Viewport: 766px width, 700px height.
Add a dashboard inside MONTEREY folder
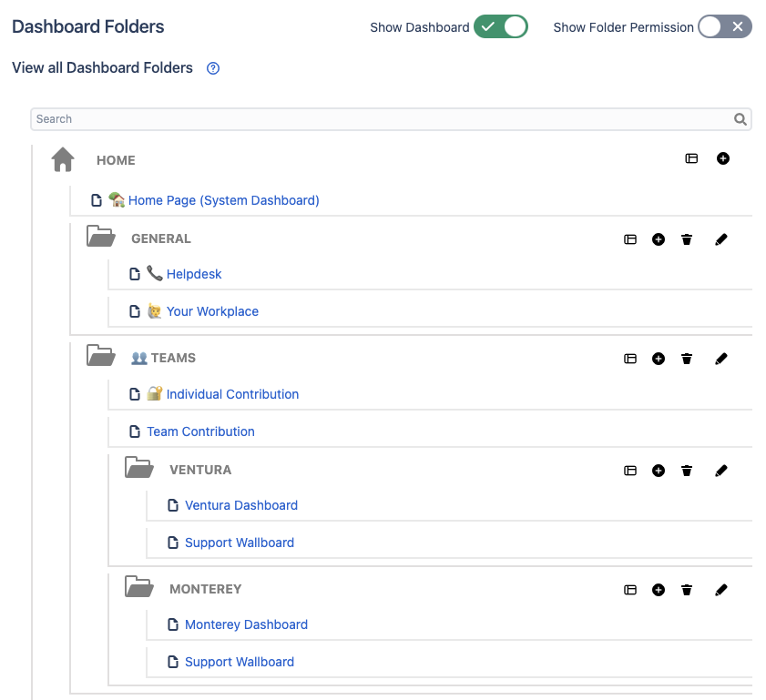coord(659,590)
